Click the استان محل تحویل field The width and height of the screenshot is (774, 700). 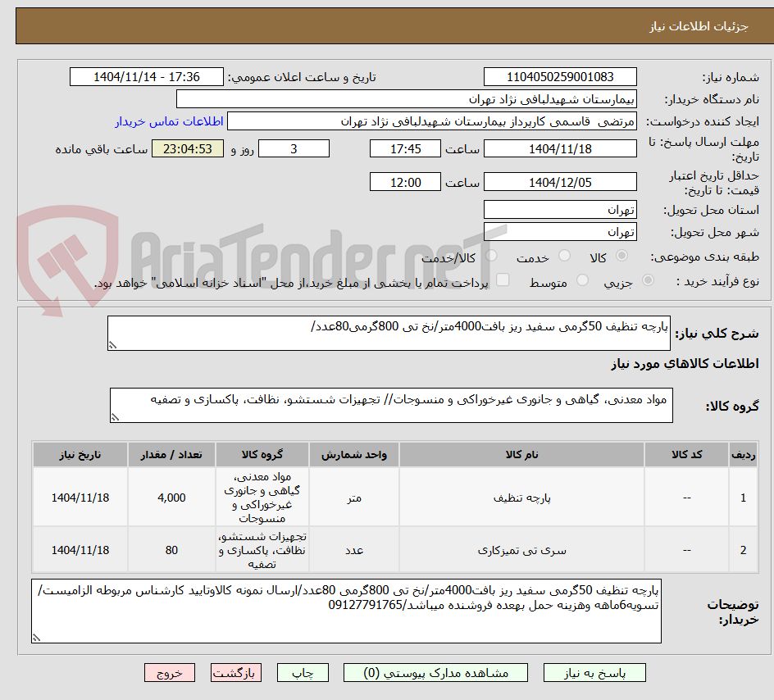pos(560,210)
